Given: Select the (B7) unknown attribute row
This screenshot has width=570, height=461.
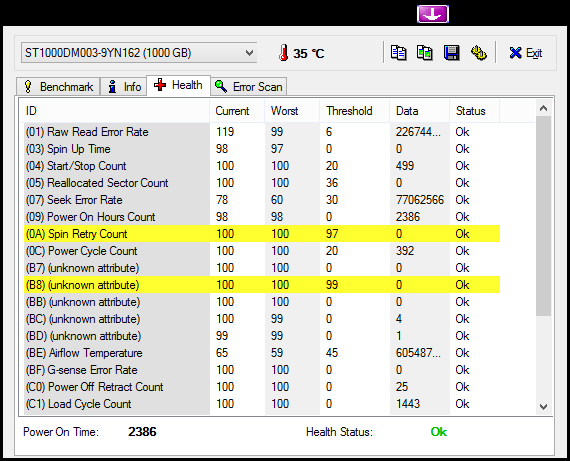Looking at the screenshot, I should 262,268.
